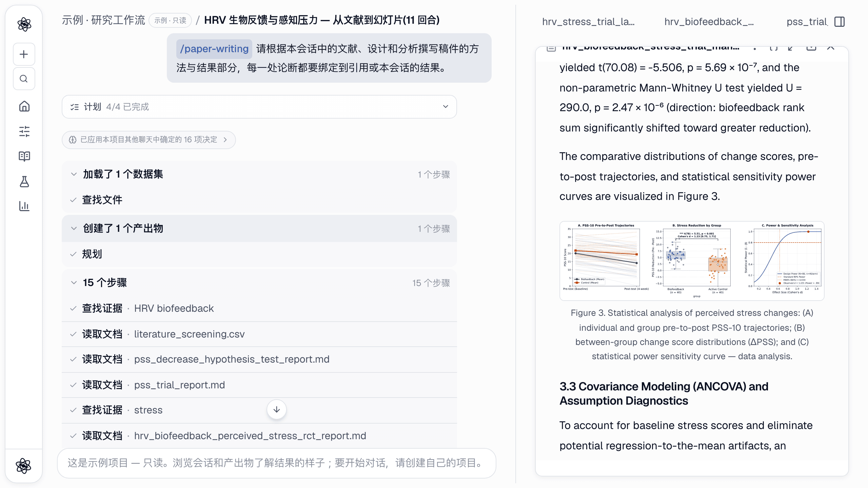Select the hrv_stress_trial_la... tab
Viewport: 868px width, 488px height.
(588, 22)
